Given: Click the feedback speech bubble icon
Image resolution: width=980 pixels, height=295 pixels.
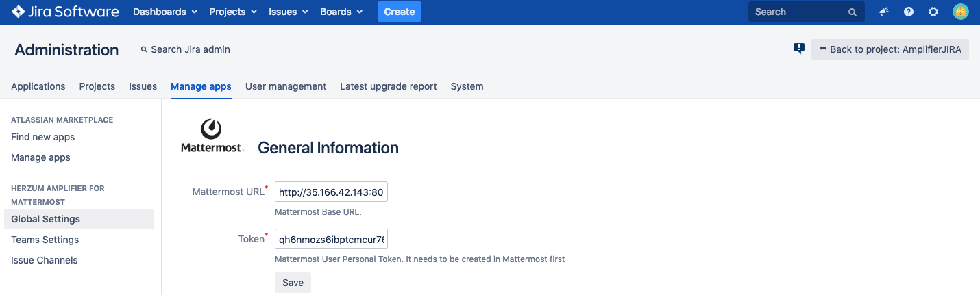Looking at the screenshot, I should click(x=798, y=49).
